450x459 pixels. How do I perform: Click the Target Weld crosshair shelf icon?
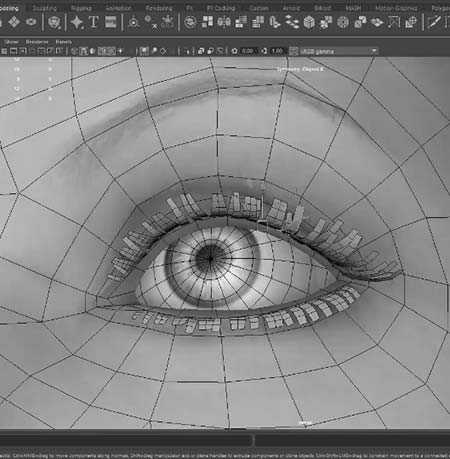[x=411, y=22]
